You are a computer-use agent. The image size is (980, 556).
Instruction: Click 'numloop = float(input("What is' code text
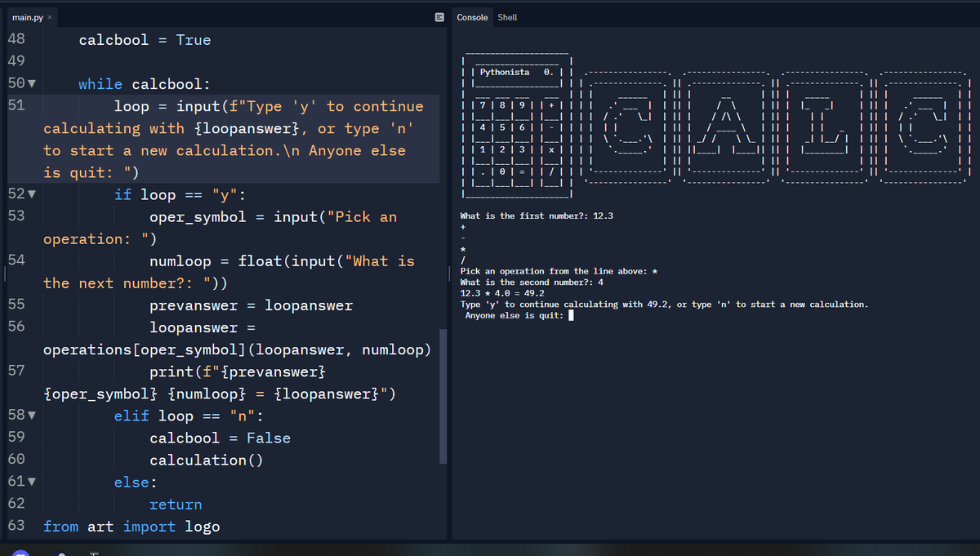point(282,261)
